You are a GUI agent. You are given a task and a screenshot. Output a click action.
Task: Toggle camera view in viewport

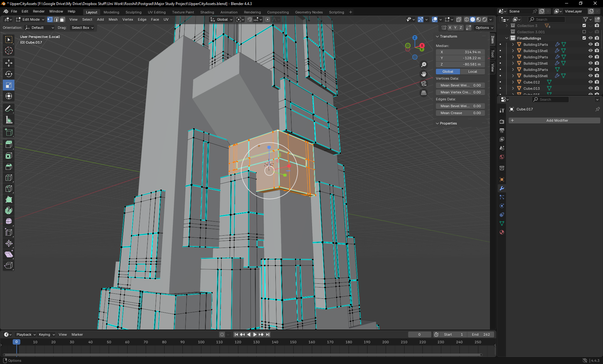[x=424, y=83]
